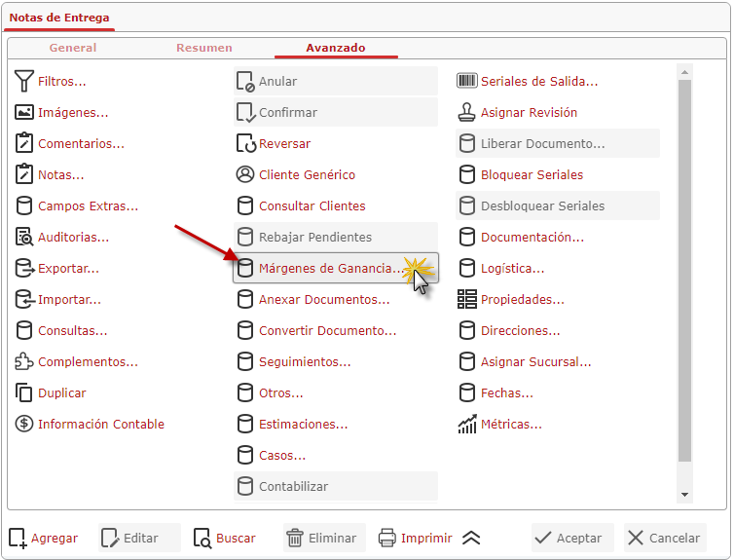Click the Exportar database arrow icon
This screenshot has width=734, height=560.
tap(24, 268)
